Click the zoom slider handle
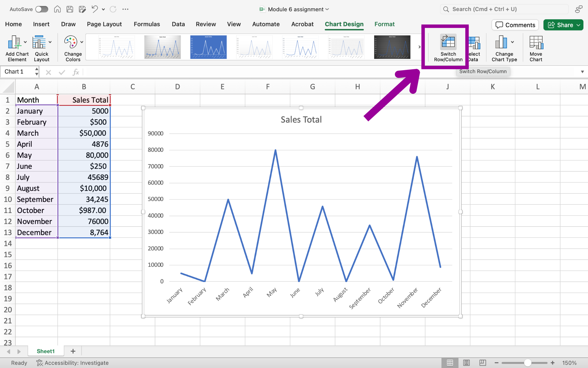 [x=527, y=363]
